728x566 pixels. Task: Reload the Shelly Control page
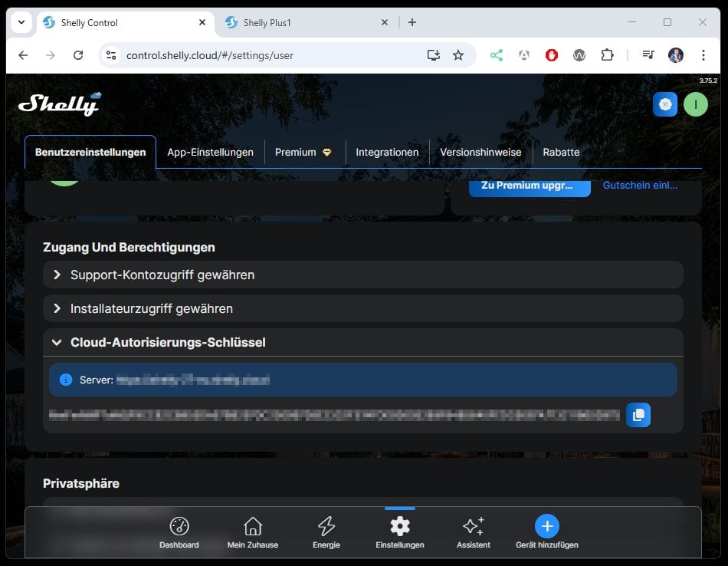tap(79, 55)
